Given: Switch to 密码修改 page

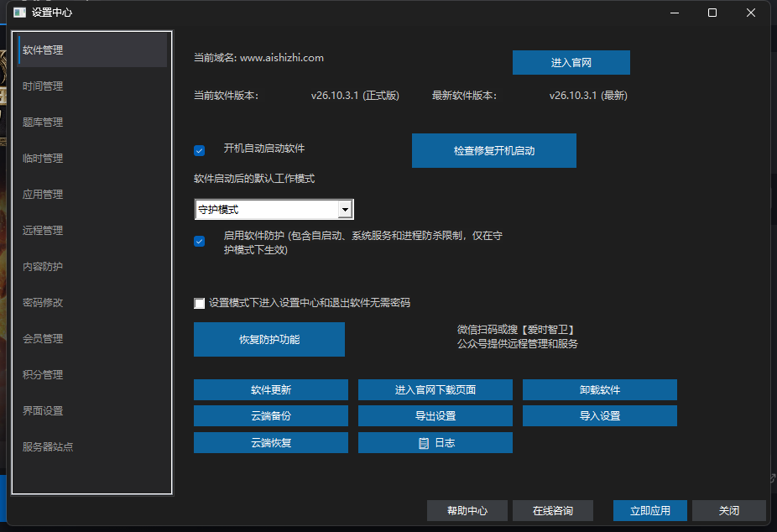Looking at the screenshot, I should (92, 303).
